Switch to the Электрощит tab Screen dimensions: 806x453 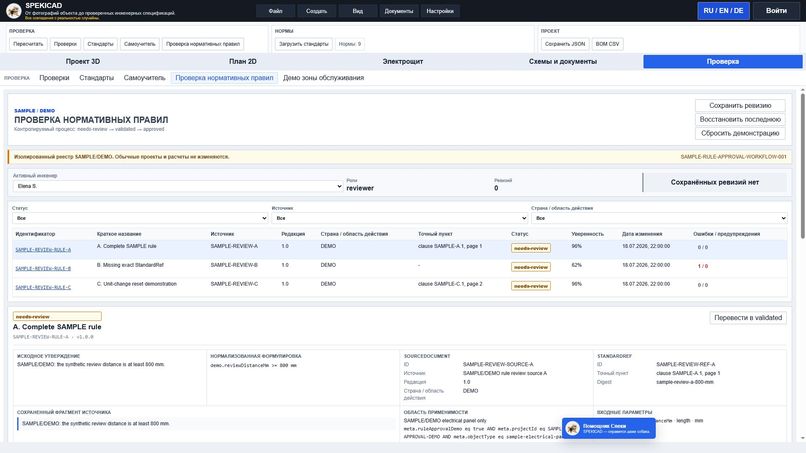pos(402,61)
